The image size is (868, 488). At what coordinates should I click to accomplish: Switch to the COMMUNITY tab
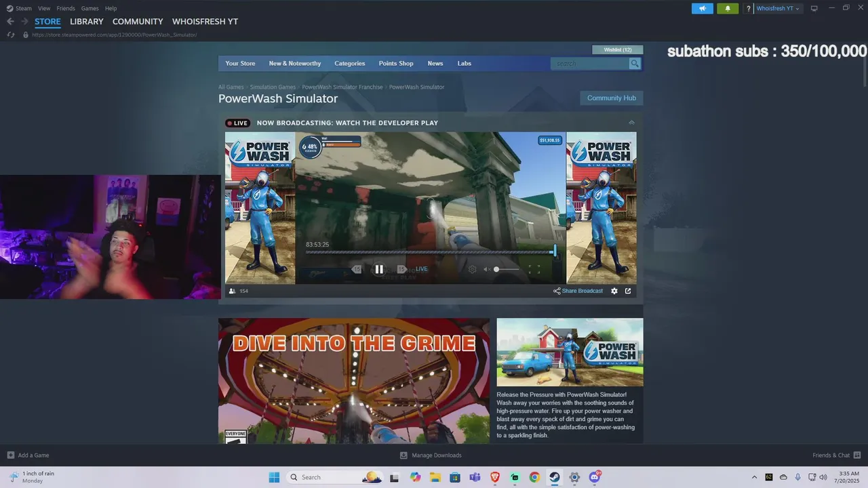[138, 22]
